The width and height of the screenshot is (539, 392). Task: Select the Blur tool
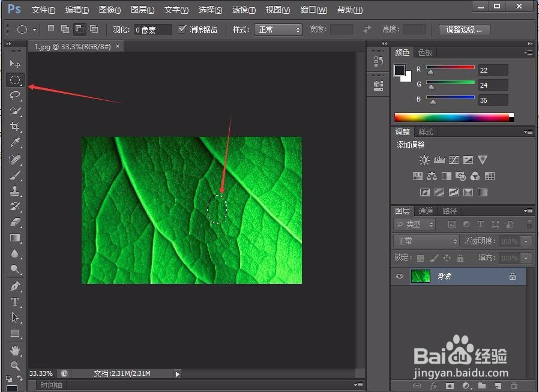[15, 253]
